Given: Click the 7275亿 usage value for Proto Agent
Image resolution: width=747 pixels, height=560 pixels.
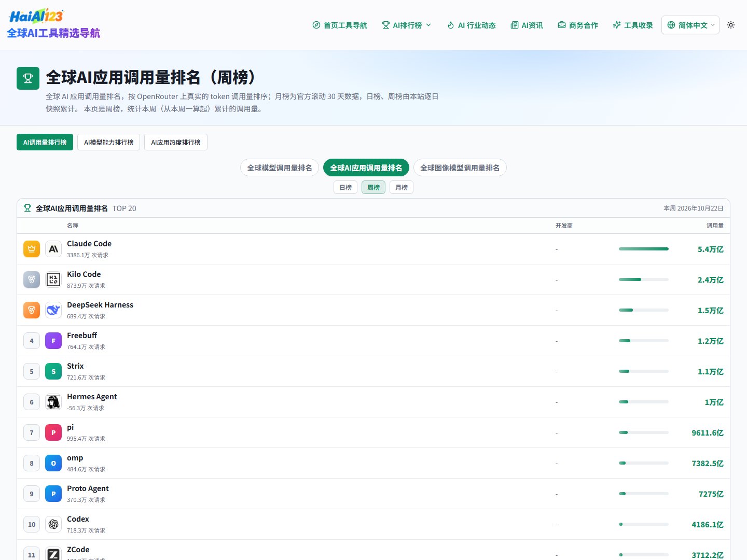Looking at the screenshot, I should click(711, 494).
